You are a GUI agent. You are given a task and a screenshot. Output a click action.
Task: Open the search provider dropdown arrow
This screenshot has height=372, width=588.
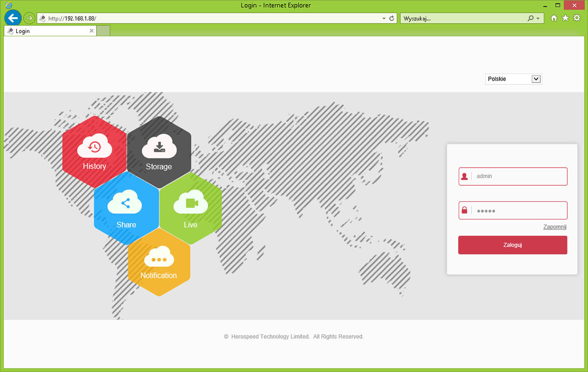(538, 18)
